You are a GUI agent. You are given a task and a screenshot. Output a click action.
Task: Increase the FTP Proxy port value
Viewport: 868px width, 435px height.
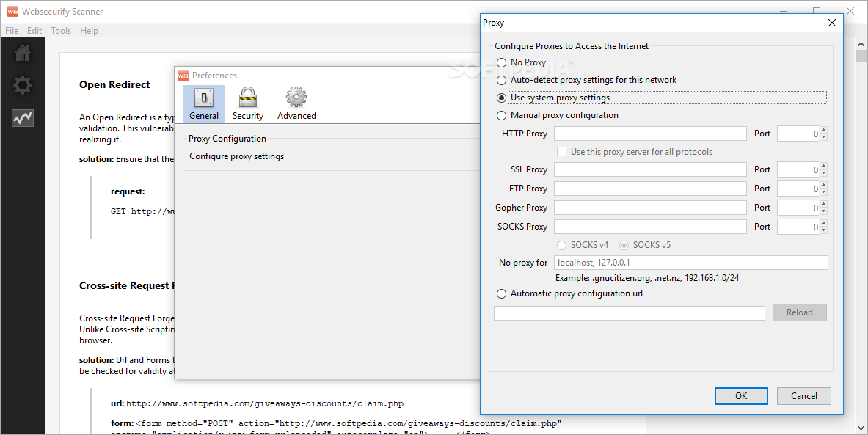[x=824, y=186]
